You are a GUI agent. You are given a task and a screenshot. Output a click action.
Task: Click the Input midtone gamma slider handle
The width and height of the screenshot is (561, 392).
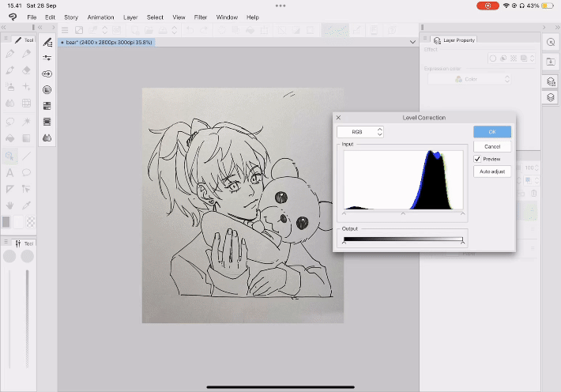403,213
